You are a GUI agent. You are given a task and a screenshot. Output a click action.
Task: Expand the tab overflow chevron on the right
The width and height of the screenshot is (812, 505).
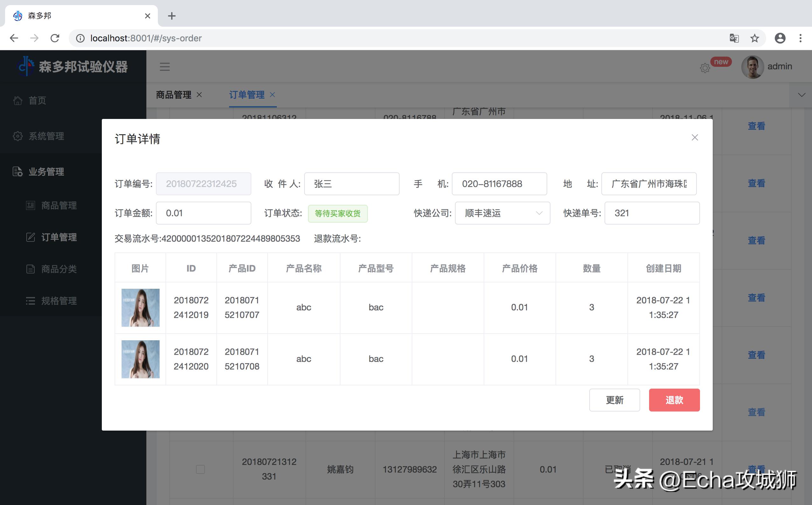(x=801, y=95)
